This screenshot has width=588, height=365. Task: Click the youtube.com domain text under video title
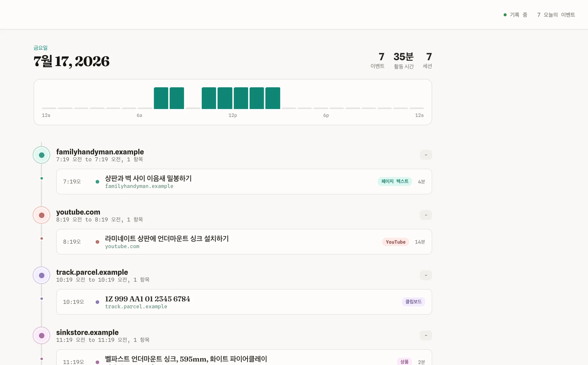tap(122, 247)
